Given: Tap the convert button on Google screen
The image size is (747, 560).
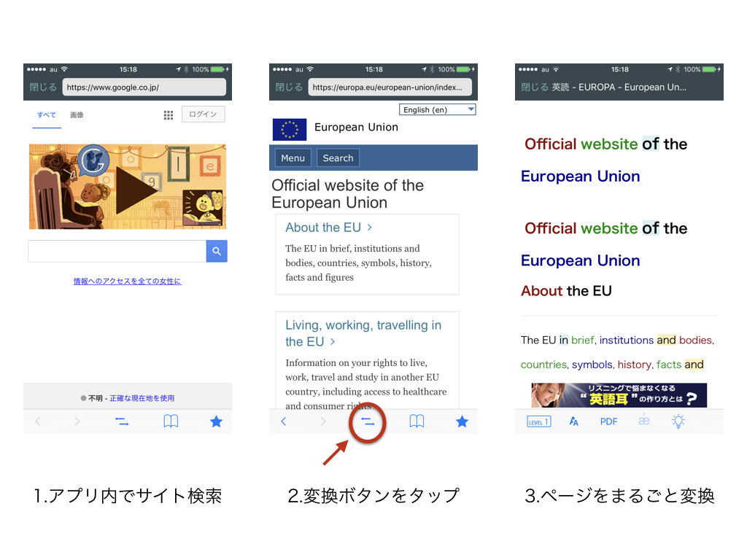Looking at the screenshot, I should coord(122,421).
